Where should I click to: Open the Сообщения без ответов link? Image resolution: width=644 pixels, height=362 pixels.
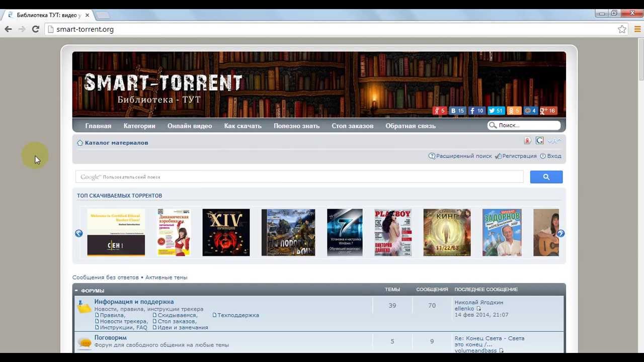coord(106,278)
